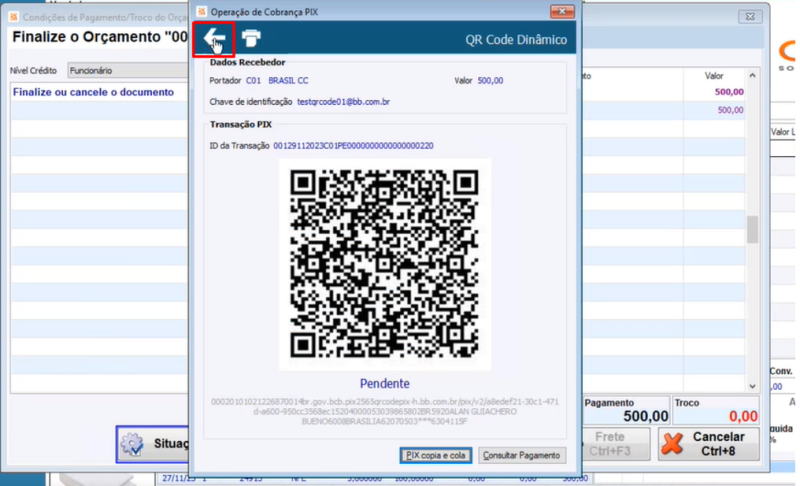Copy code via PIX copia e cola button
This screenshot has height=486, width=800.
pos(435,455)
